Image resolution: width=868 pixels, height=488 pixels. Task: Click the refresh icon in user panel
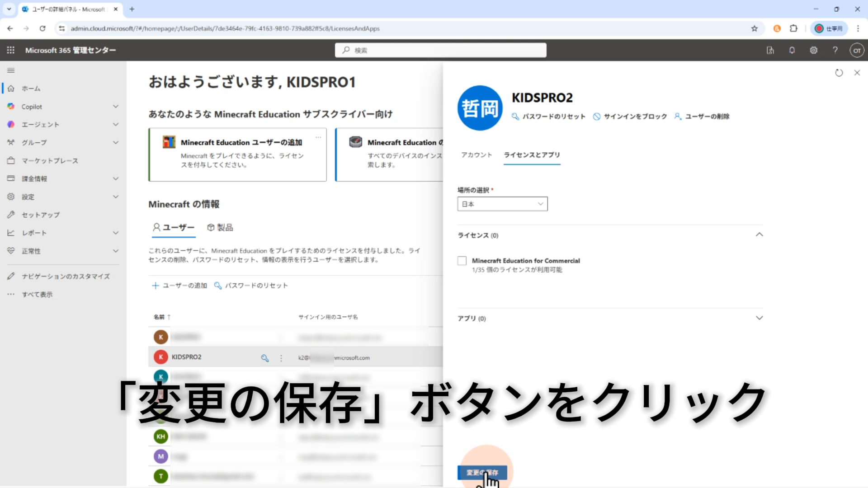click(x=839, y=73)
